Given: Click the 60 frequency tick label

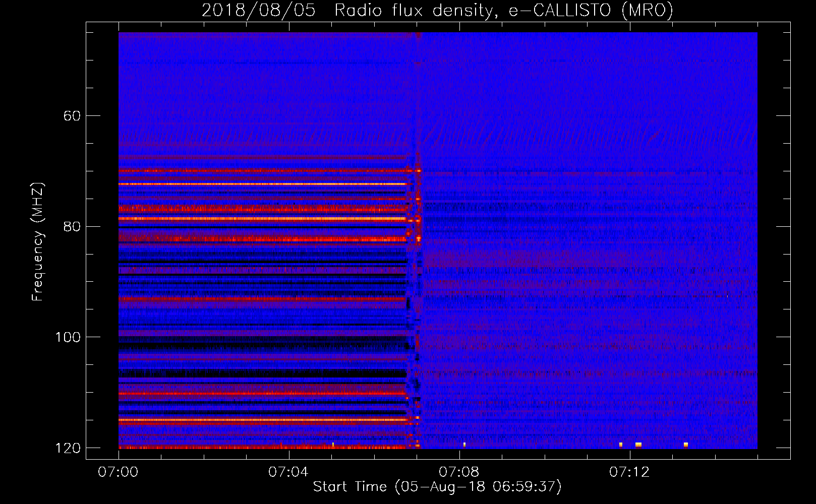Looking at the screenshot, I should tap(72, 116).
